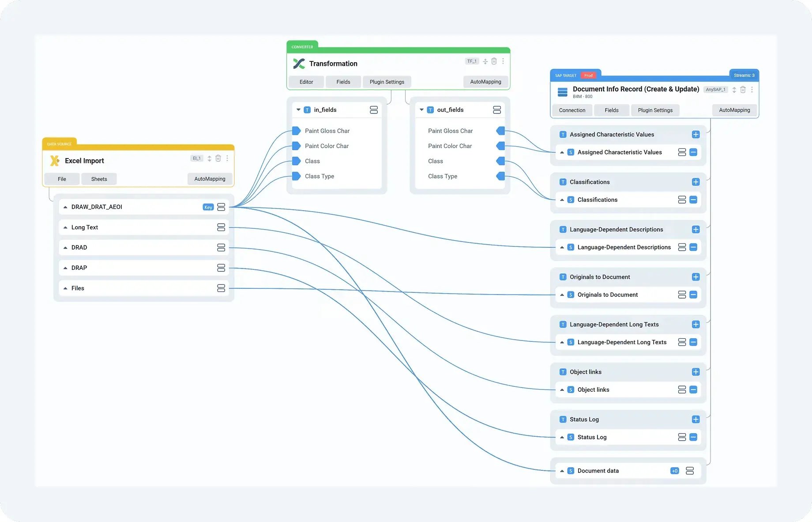This screenshot has height=522, width=812.
Task: Remove the Classifications stream with minus icon
Action: pos(693,200)
